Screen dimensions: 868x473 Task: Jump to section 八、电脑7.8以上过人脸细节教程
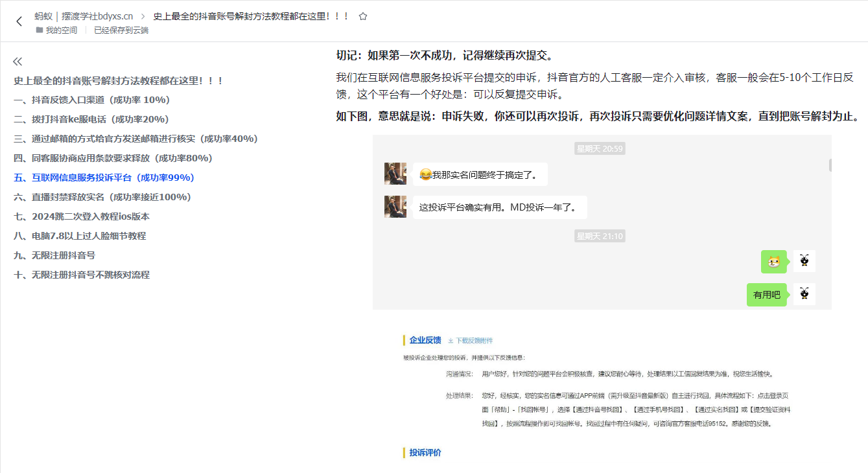tap(80, 236)
